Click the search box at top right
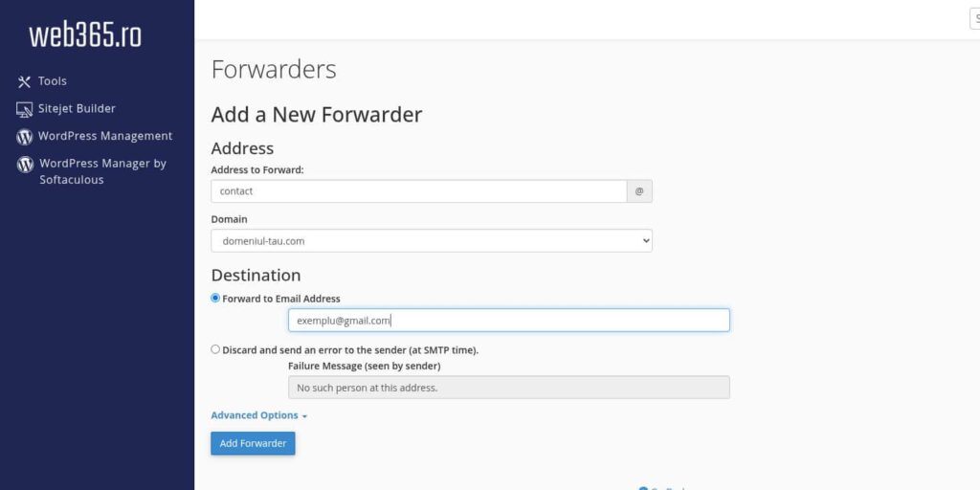 (974, 19)
